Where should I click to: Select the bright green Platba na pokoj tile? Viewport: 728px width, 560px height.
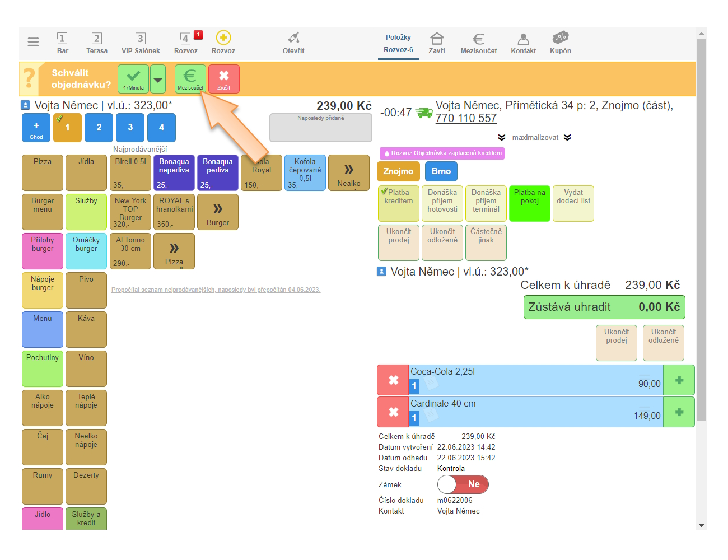pos(529,203)
